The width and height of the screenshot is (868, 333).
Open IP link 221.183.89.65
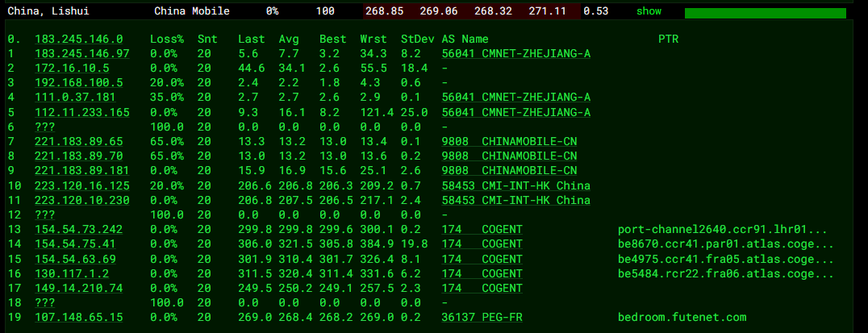(78, 142)
